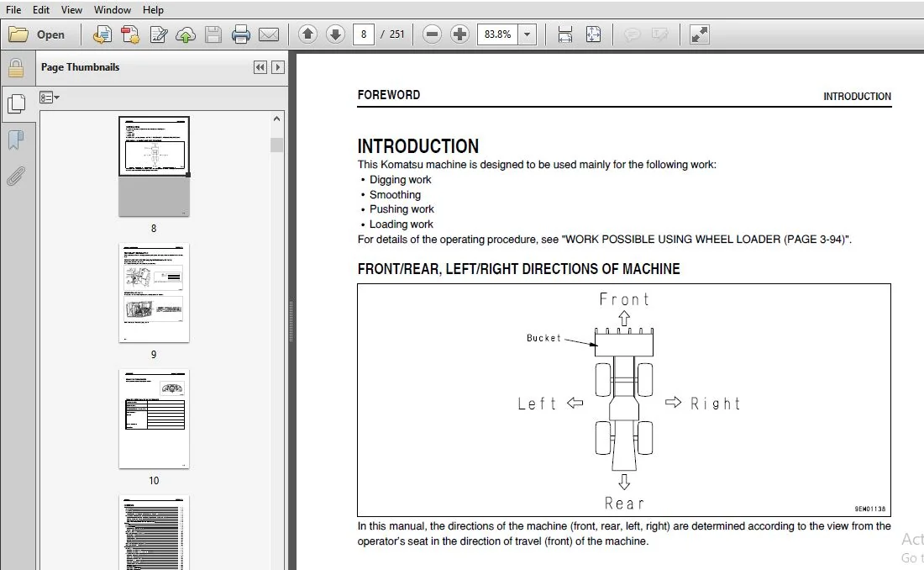
Task: Go to next page down arrow
Action: click(x=335, y=34)
